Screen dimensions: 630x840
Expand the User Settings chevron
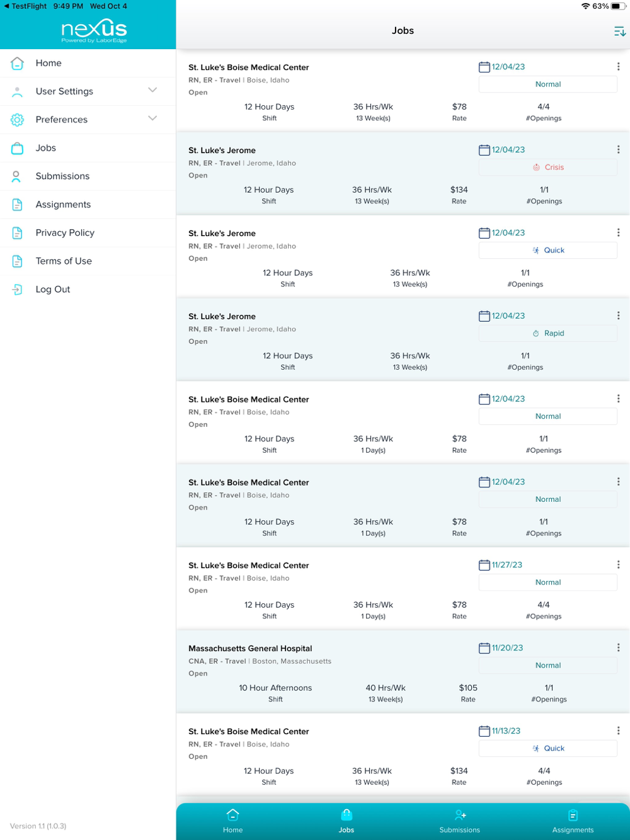tap(152, 91)
